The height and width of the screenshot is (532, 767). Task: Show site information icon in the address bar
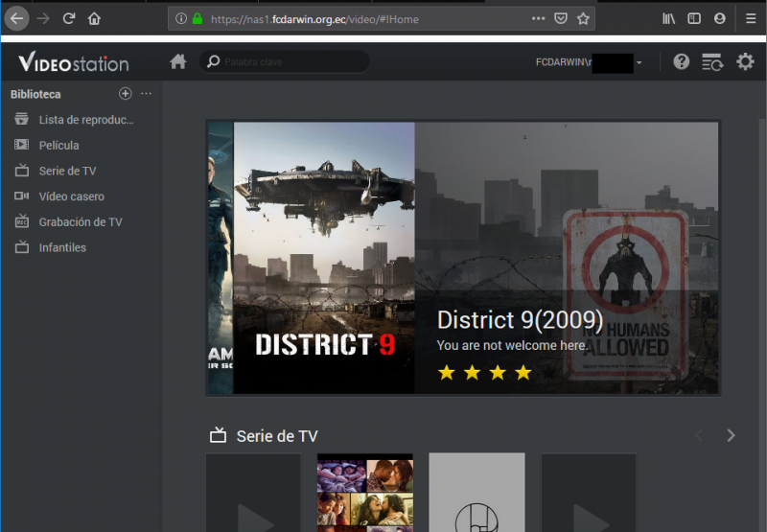pos(181,19)
